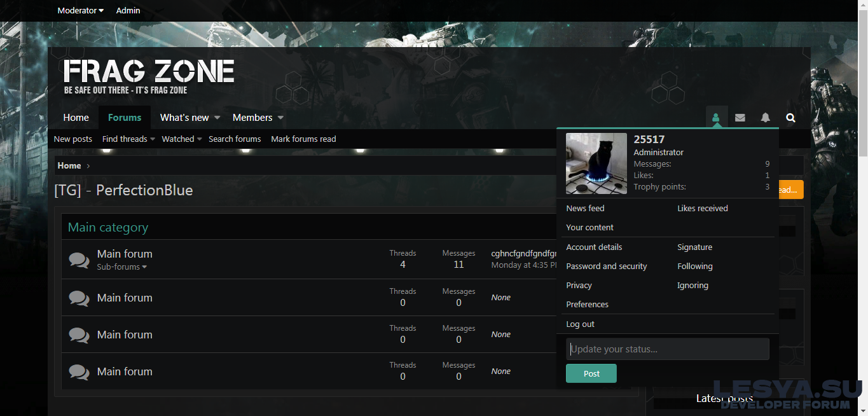Click the Frag Zone logo

(x=149, y=76)
